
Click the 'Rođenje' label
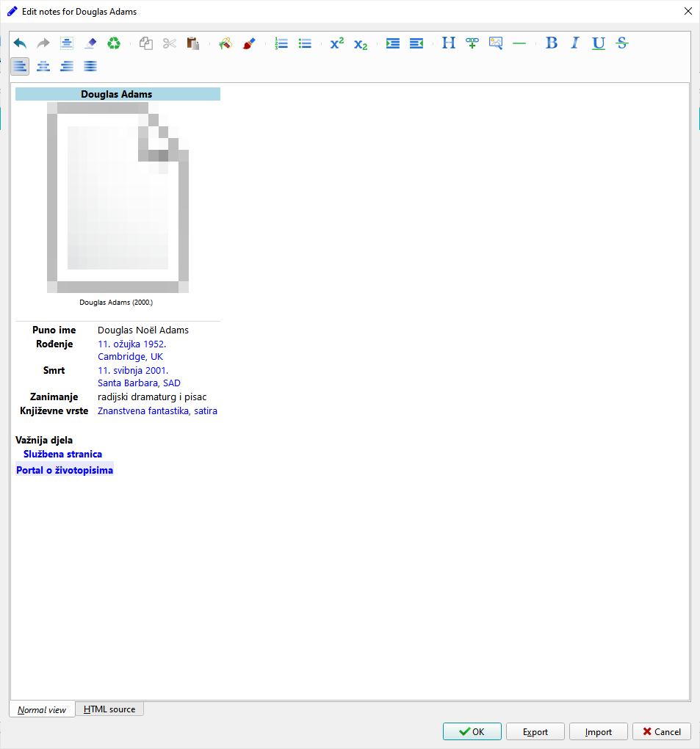click(54, 344)
